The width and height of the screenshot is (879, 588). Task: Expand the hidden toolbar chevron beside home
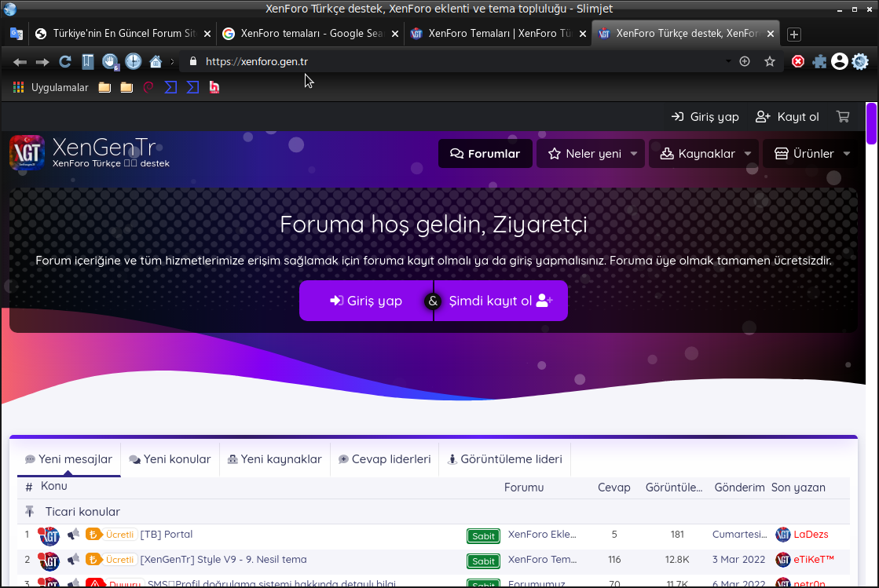click(x=172, y=61)
